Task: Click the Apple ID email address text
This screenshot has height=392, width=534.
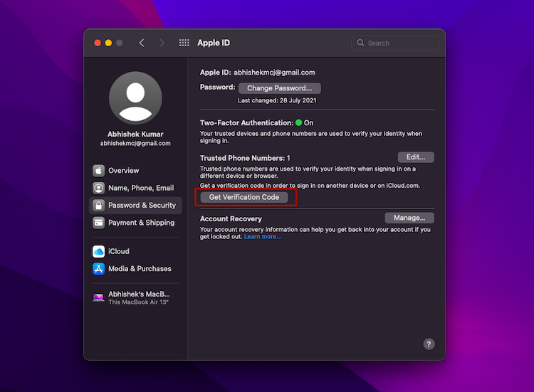Action: click(x=274, y=73)
